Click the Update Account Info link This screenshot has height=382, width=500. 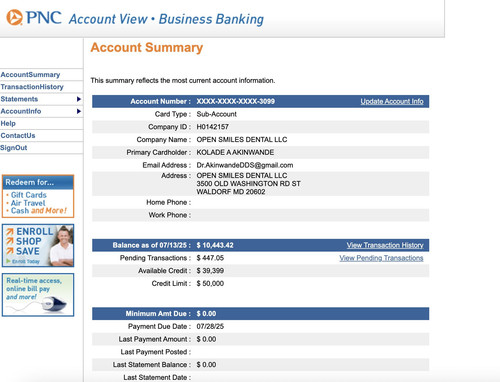pyautogui.click(x=392, y=101)
